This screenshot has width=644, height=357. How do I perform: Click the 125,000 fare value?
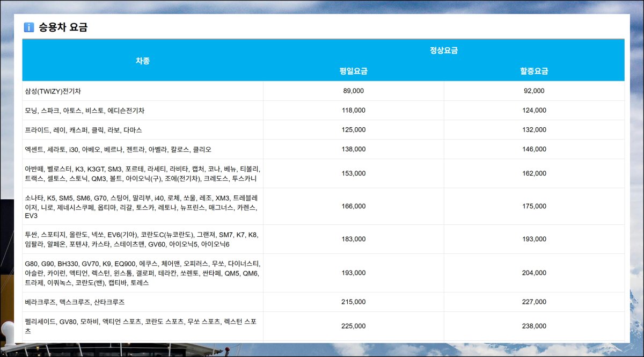[354, 130]
